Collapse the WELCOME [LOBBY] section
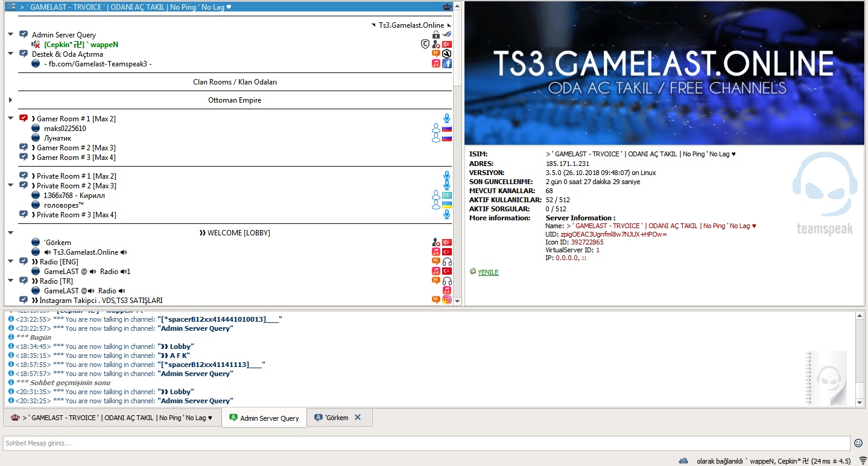 click(x=11, y=233)
